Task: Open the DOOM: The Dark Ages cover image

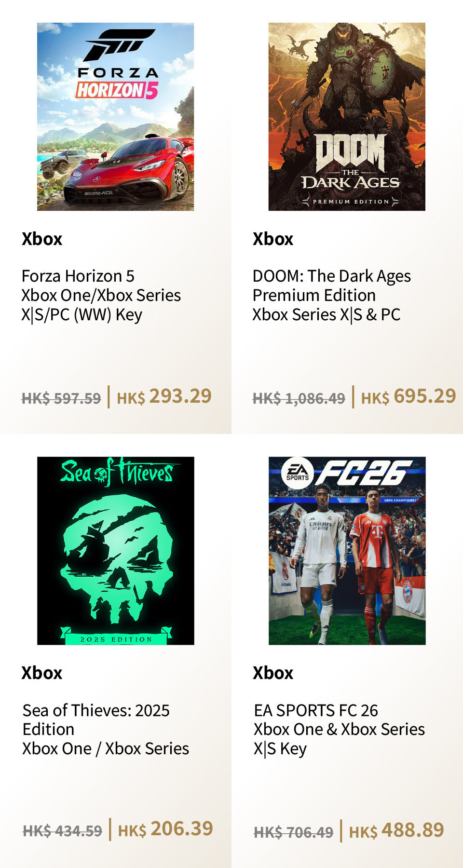Action: [347, 117]
